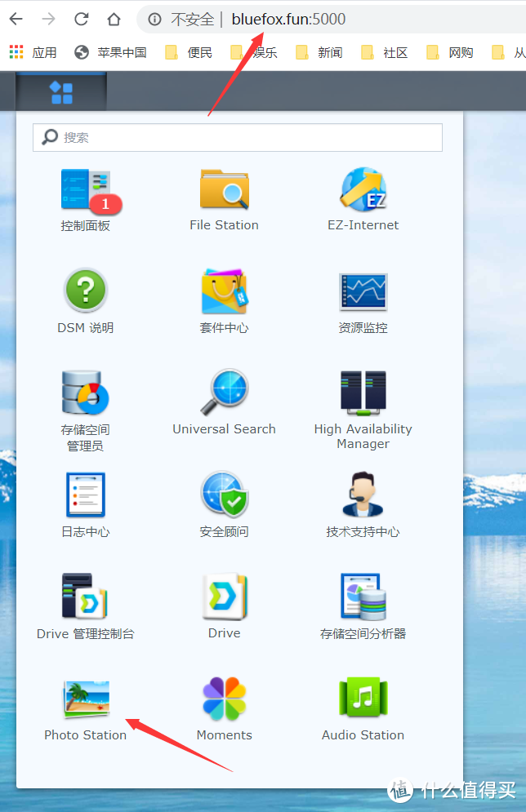Open 社区 bookmark folder
The image size is (526, 812).
click(385, 52)
